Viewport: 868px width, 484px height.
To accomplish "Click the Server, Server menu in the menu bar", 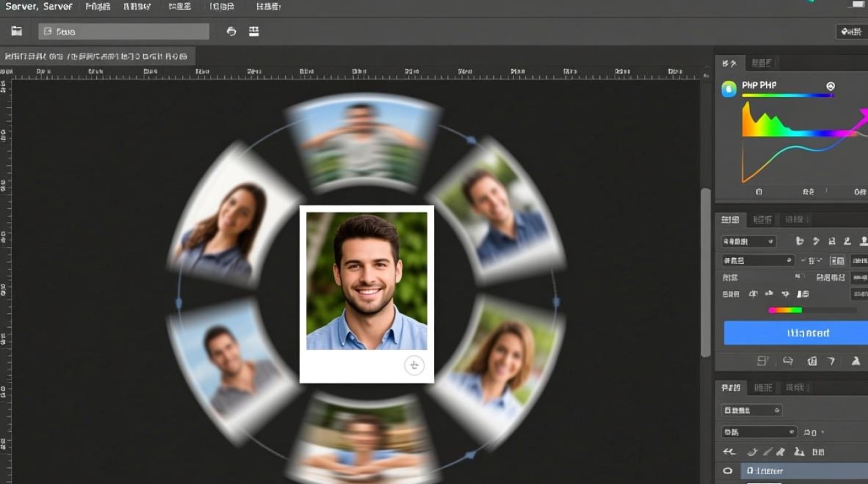I will [x=39, y=6].
